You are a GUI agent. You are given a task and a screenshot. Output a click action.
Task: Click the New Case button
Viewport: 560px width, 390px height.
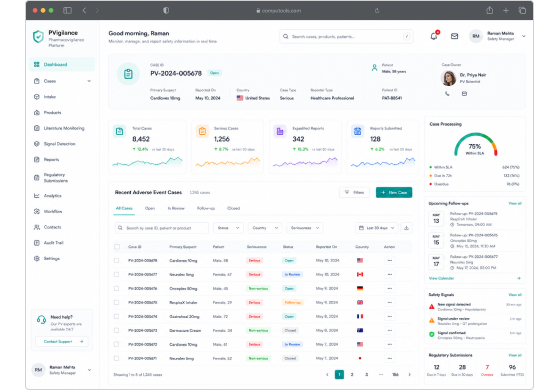(394, 192)
